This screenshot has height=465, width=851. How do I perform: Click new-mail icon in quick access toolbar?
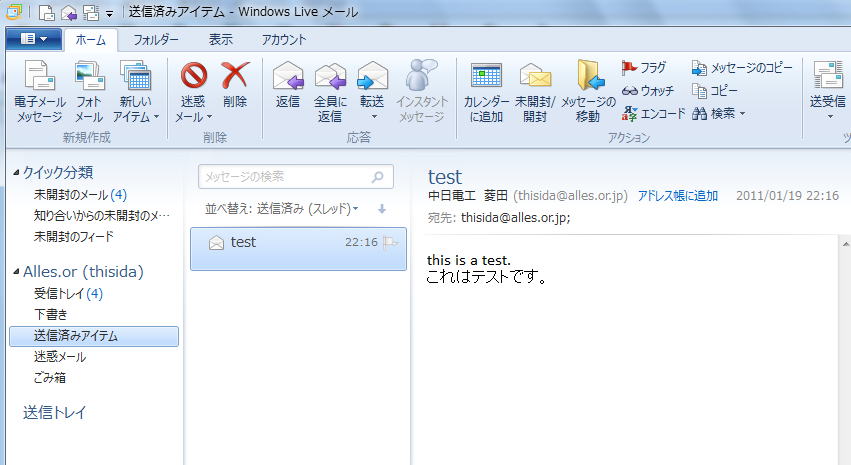point(47,12)
